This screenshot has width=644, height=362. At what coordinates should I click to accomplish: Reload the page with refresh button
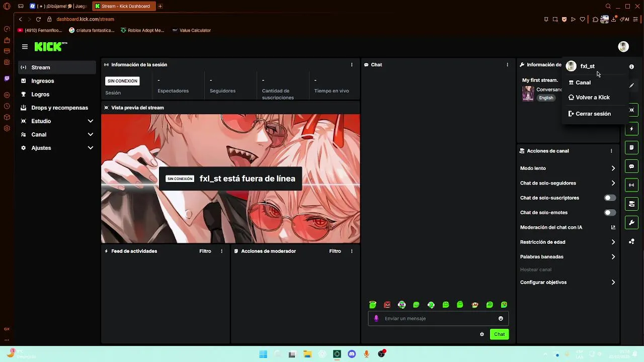pos(38,19)
